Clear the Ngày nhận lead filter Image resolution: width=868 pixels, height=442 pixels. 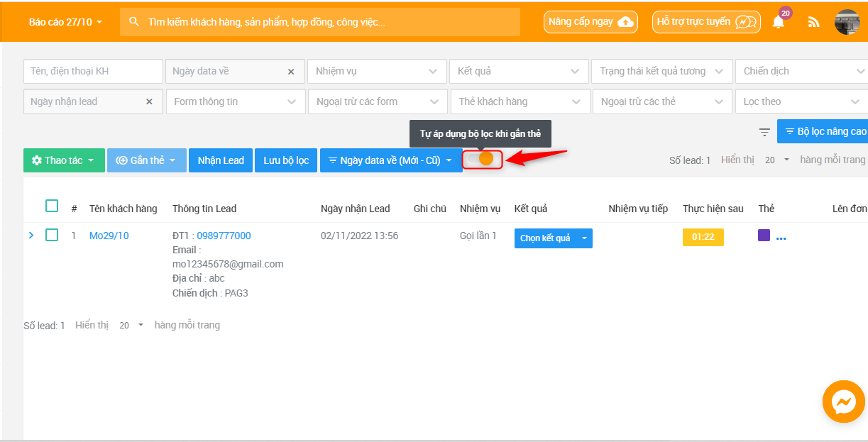149,102
